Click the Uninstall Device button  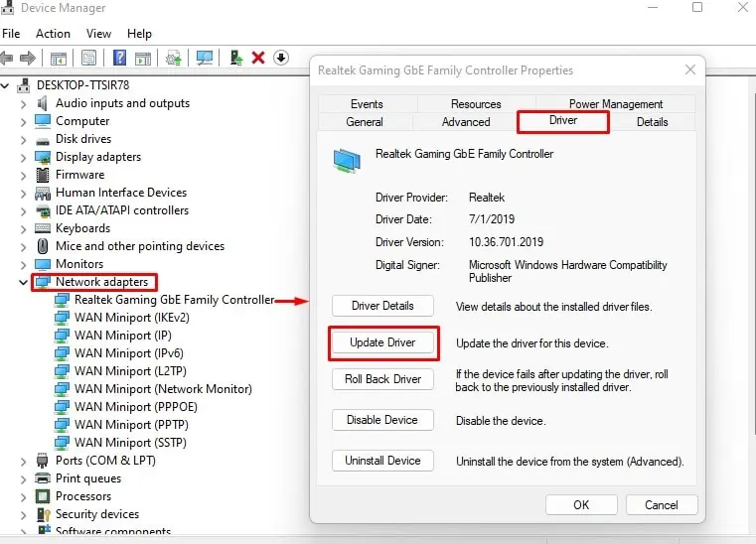click(x=382, y=461)
